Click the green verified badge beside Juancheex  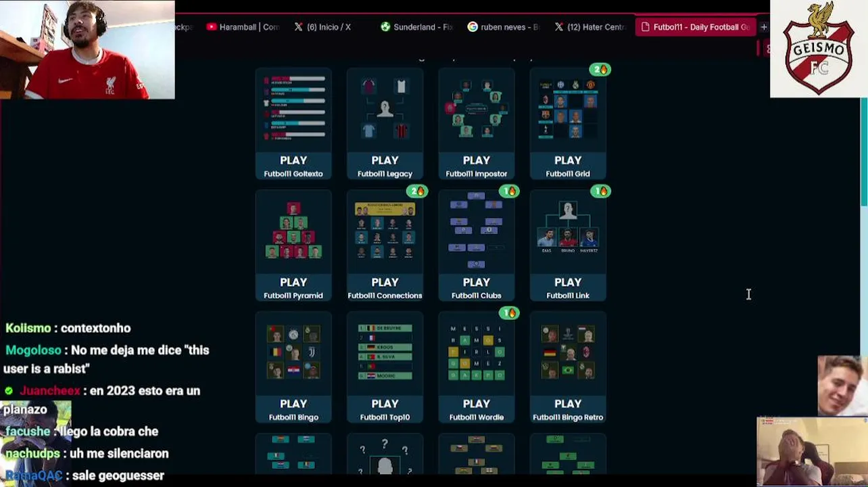9,391
